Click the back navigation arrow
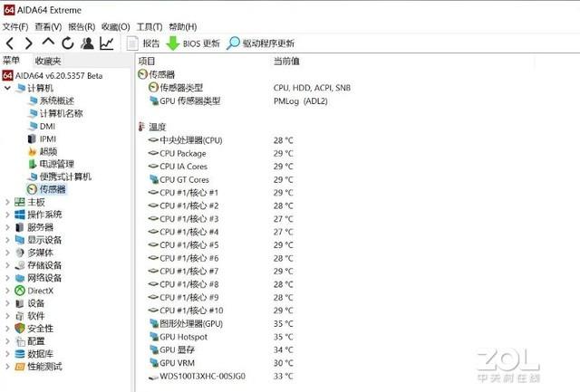This screenshot has width=580, height=392. 10,43
